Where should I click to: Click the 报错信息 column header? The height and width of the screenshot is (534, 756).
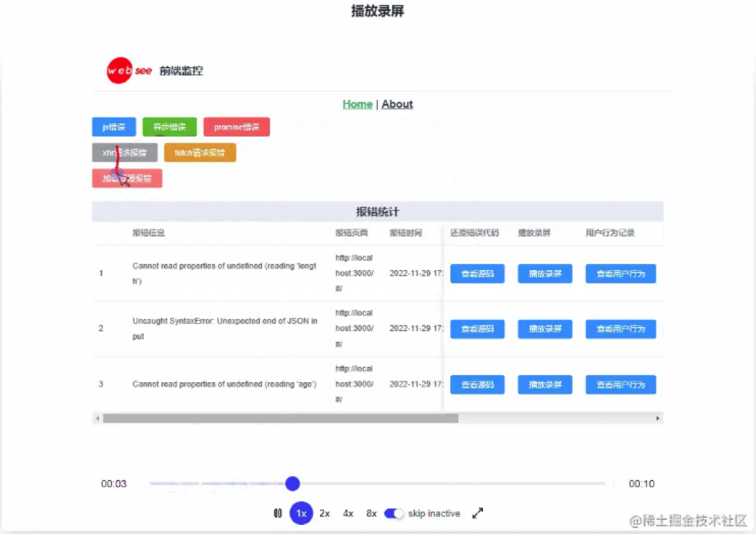148,233
